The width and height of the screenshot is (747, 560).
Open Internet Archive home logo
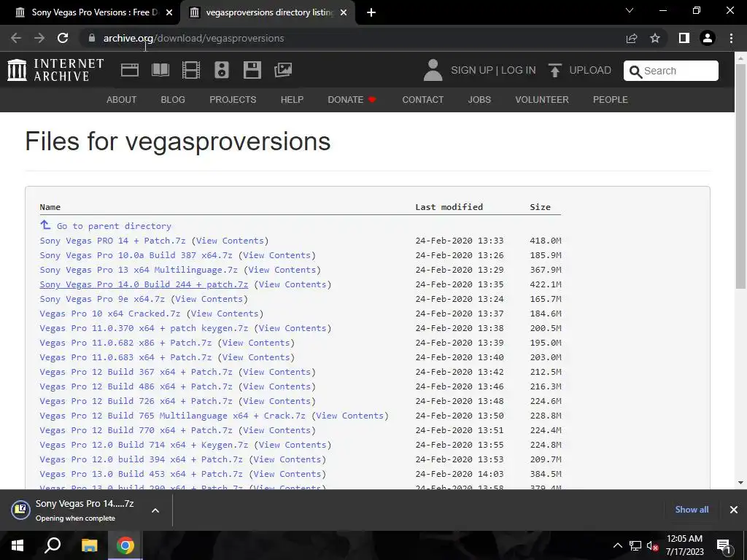(x=55, y=70)
